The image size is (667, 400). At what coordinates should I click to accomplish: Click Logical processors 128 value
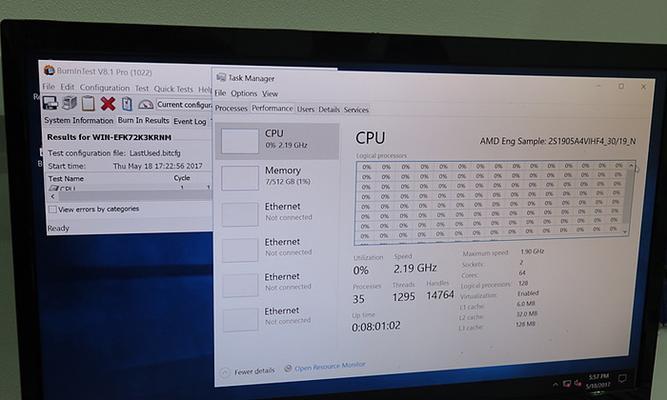(523, 283)
